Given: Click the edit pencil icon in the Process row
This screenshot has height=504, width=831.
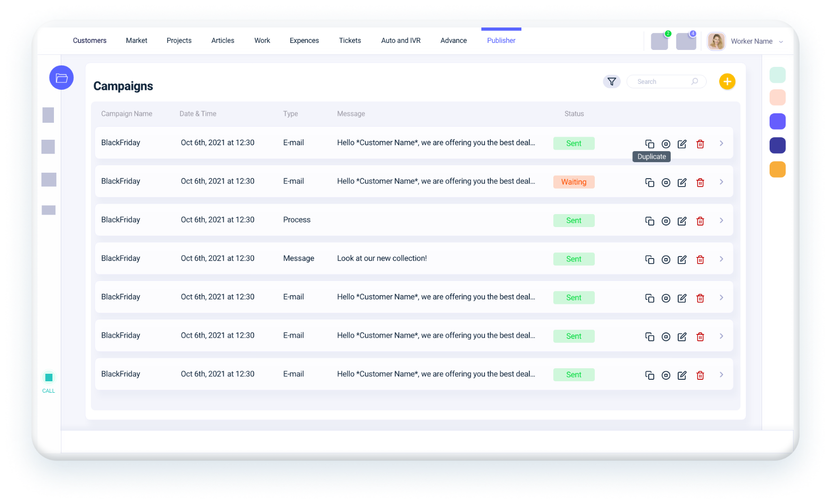Looking at the screenshot, I should point(682,221).
